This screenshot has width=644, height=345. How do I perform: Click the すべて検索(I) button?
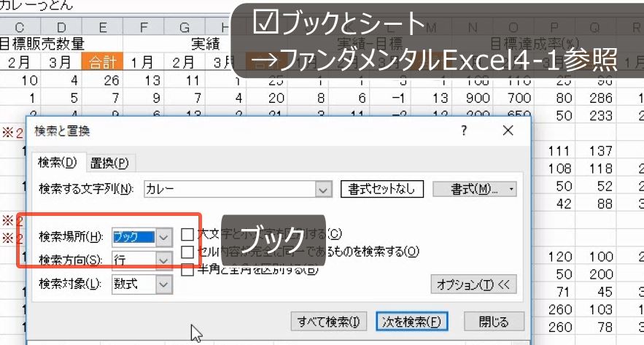(x=329, y=322)
